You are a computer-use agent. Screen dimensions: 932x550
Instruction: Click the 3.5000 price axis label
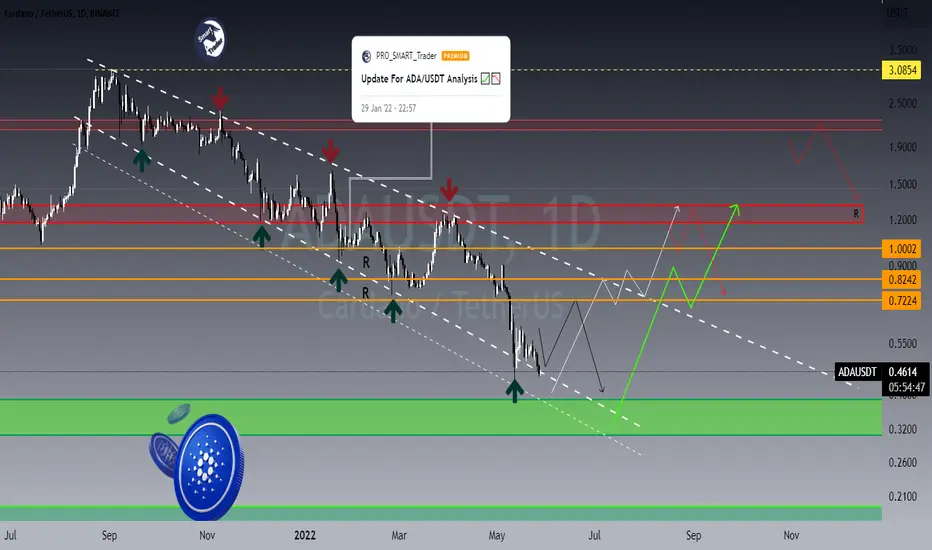click(903, 50)
